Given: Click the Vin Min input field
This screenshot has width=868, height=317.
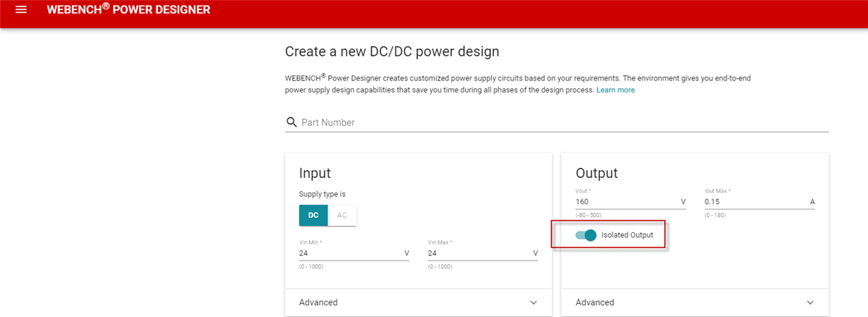Looking at the screenshot, I should (x=354, y=253).
